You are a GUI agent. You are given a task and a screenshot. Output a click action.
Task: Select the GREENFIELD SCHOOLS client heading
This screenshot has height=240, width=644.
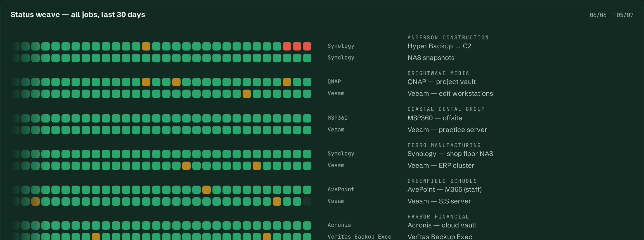(442, 181)
